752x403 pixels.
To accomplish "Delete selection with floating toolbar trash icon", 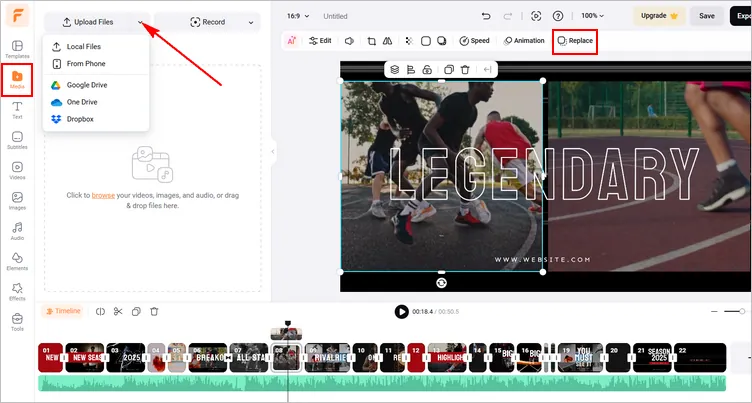I will 465,70.
